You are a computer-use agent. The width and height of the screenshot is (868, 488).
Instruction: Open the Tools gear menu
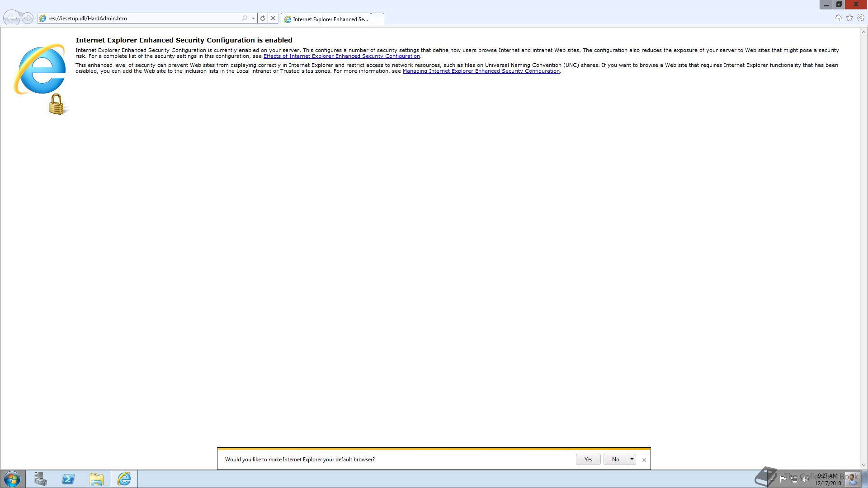(861, 18)
